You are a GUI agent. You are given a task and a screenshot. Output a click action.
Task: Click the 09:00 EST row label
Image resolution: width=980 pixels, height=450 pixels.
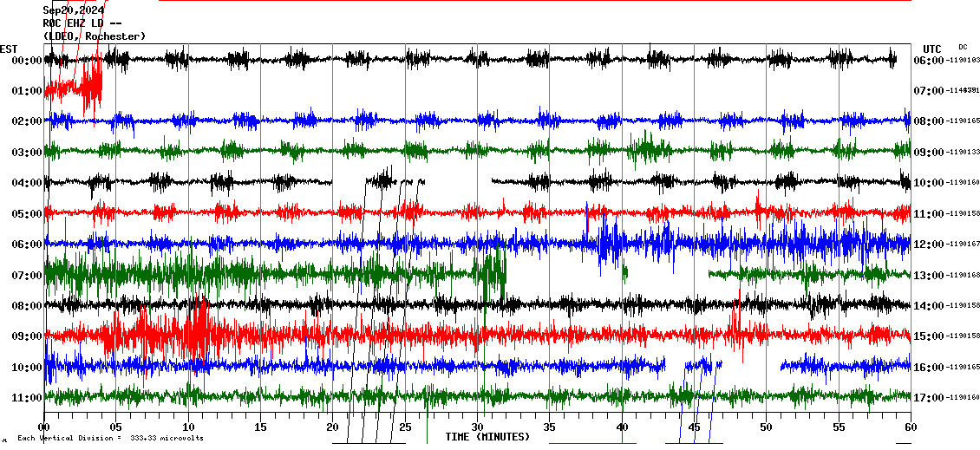27,336
